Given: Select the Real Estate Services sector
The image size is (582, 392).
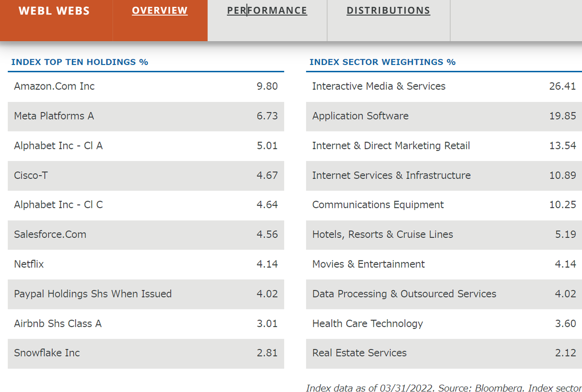Looking at the screenshot, I should tap(359, 353).
